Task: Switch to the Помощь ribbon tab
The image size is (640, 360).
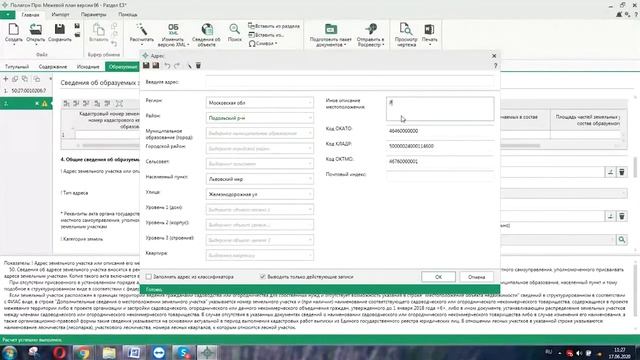Action: [x=128, y=15]
